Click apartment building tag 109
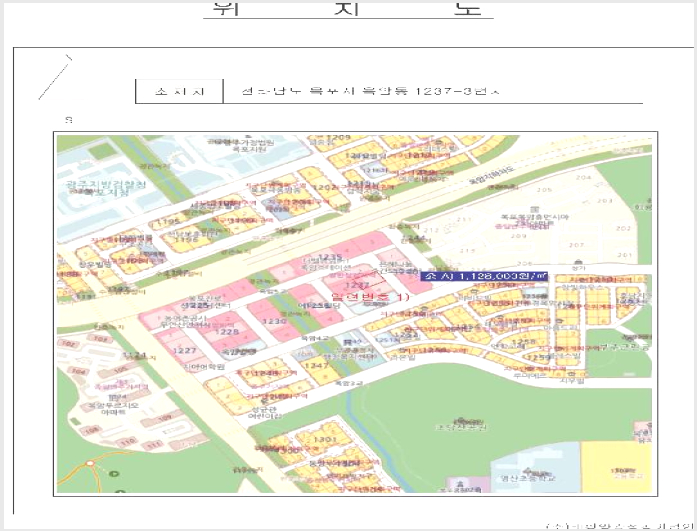697x531 pixels. click(x=164, y=418)
